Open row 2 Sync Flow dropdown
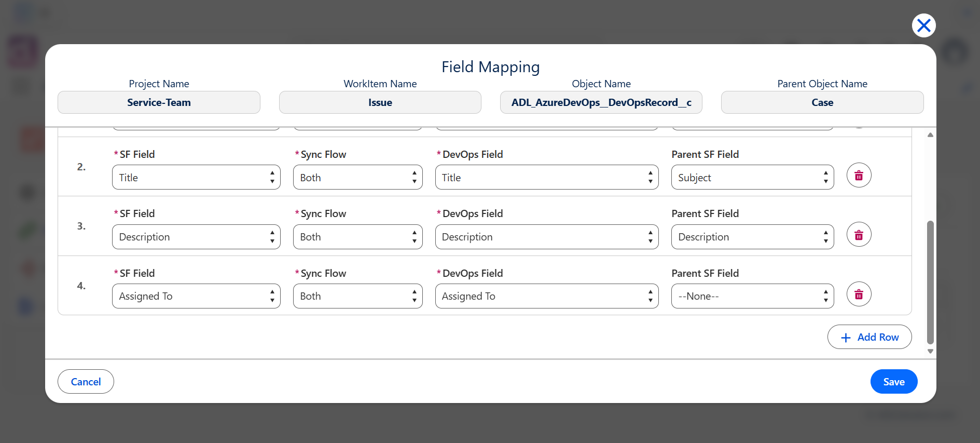Screen dimensions: 980x443 point(357,178)
